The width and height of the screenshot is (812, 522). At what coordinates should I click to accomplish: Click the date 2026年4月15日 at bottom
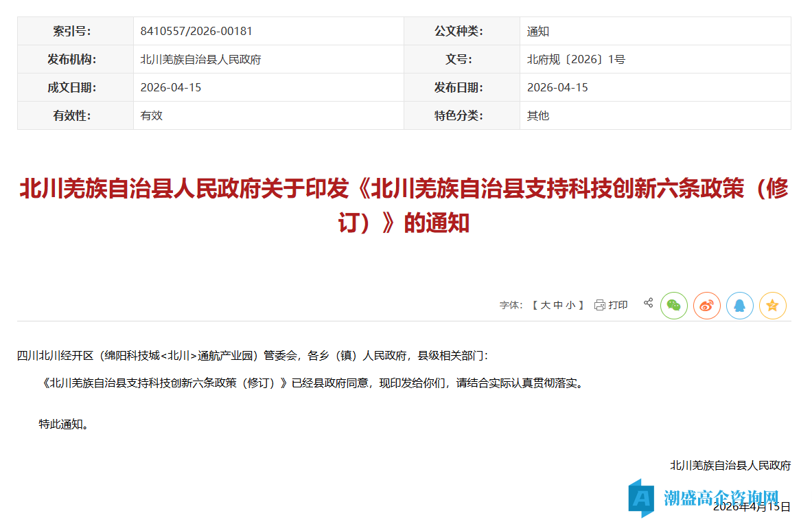tap(752, 506)
